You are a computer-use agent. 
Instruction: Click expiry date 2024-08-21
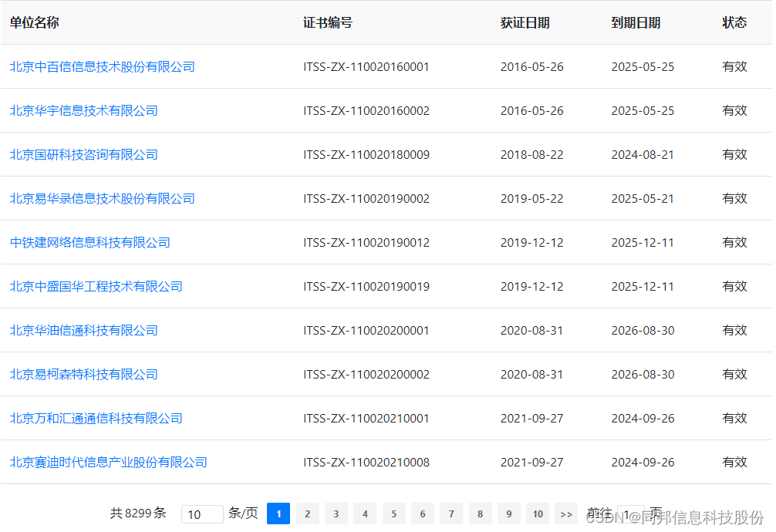coord(643,155)
